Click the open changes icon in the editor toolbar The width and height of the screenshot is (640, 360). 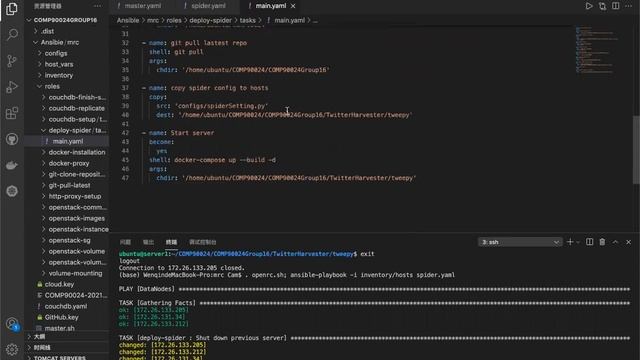coord(602,6)
